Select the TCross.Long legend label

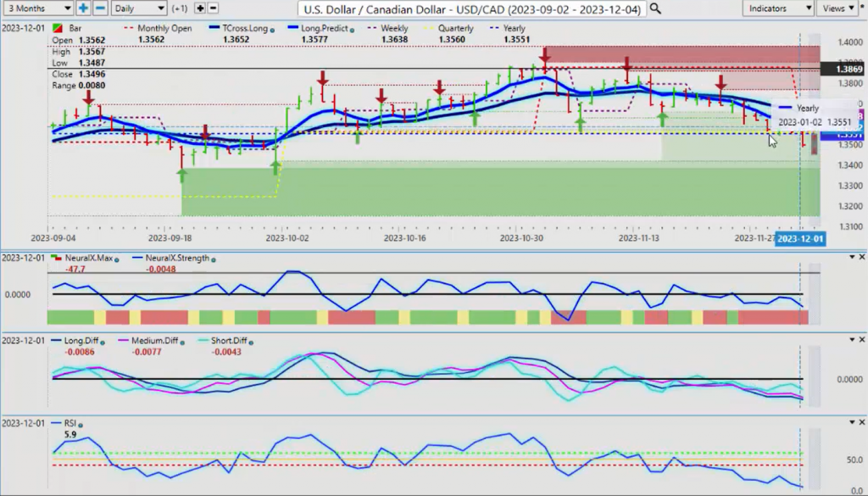click(x=245, y=28)
